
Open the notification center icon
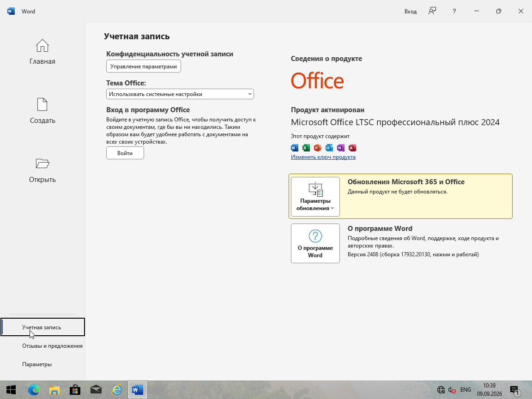pos(514,390)
